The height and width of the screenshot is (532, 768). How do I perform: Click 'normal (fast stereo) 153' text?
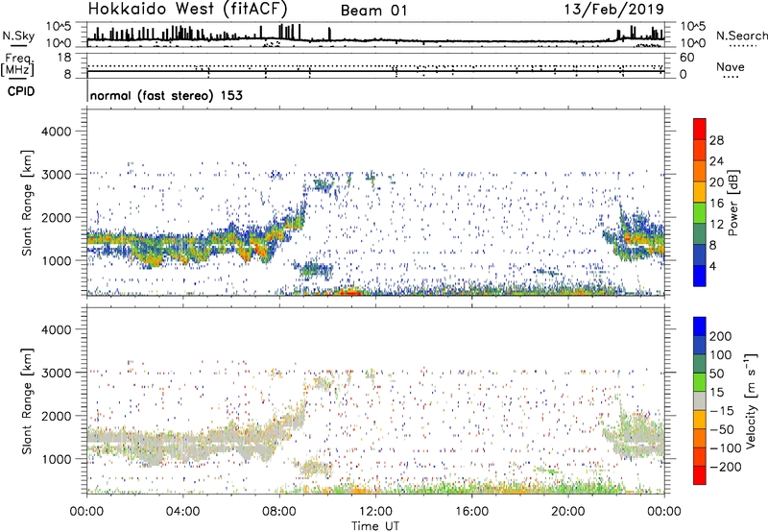coord(166,95)
